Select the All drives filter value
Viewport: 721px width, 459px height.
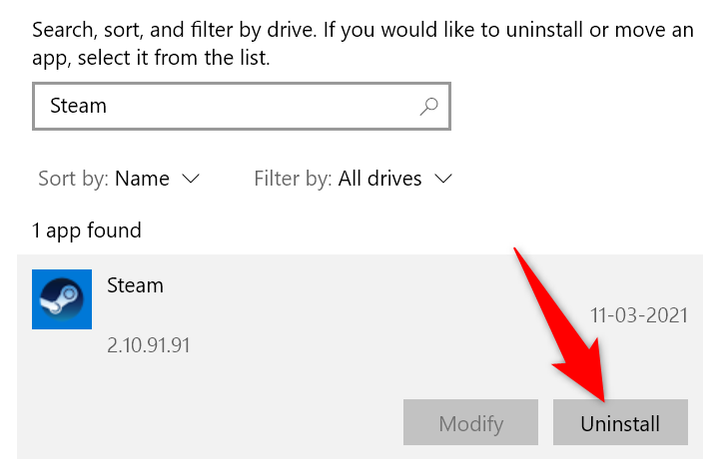pos(379,180)
